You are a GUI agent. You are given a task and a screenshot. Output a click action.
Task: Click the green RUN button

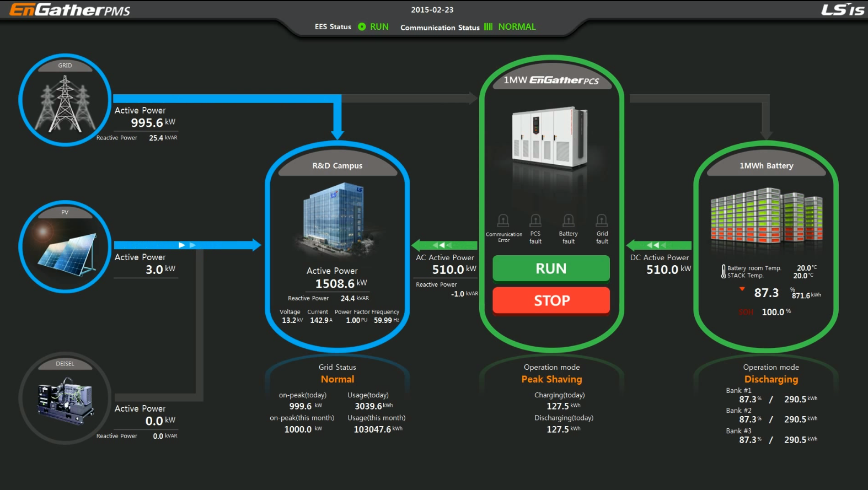tap(551, 268)
